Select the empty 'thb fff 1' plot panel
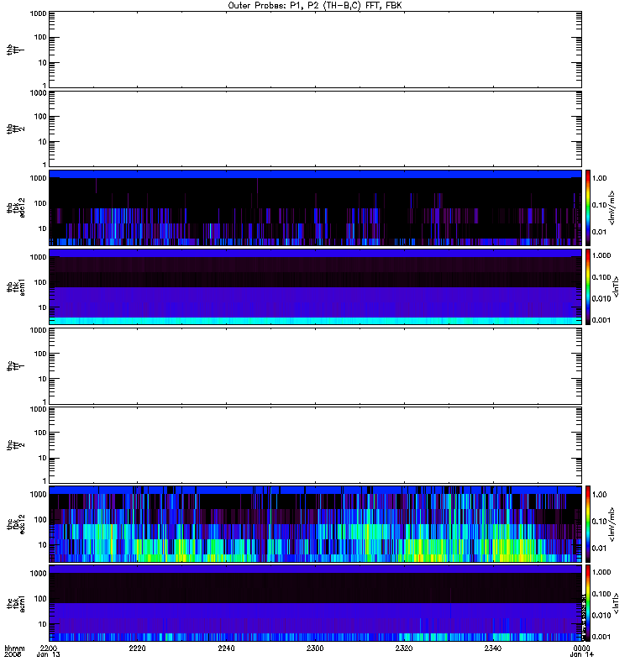This screenshot has width=630, height=672. pyautogui.click(x=315, y=50)
